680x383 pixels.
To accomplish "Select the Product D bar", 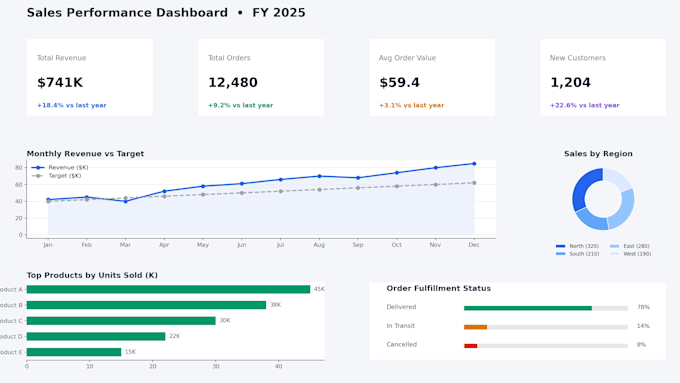I will [x=96, y=336].
